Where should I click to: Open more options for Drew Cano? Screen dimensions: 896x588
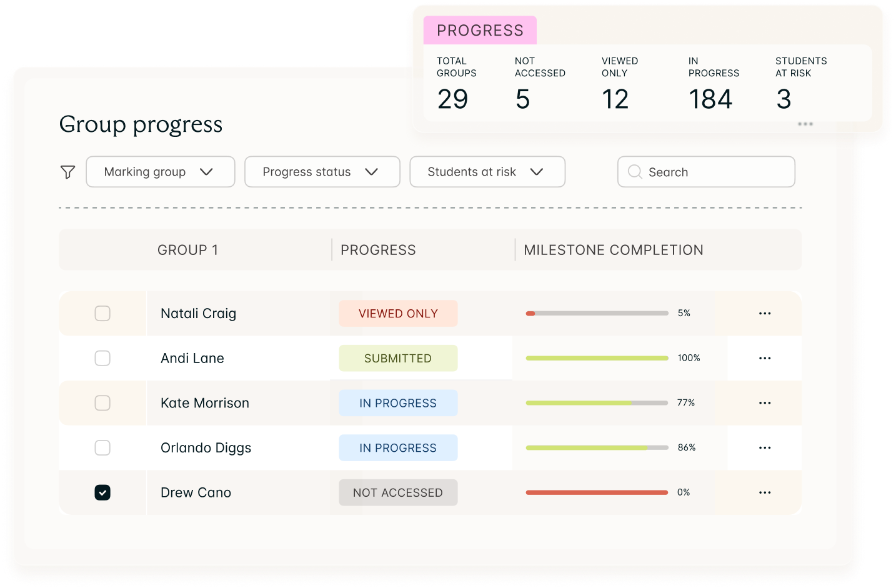[x=765, y=493]
